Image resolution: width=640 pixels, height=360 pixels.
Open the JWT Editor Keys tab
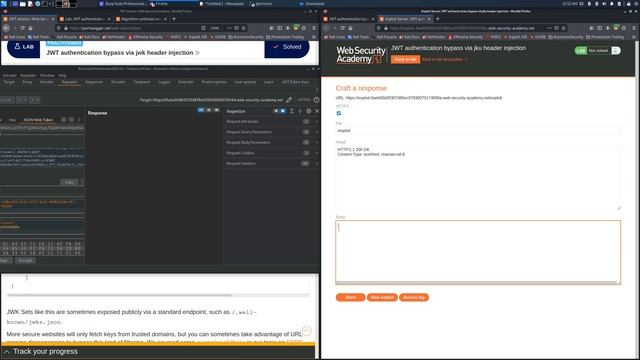(295, 82)
